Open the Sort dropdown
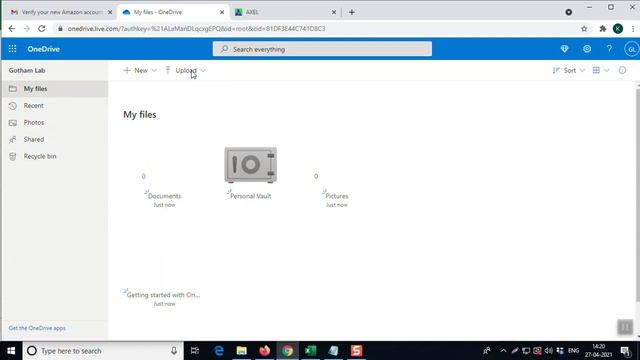 click(569, 70)
